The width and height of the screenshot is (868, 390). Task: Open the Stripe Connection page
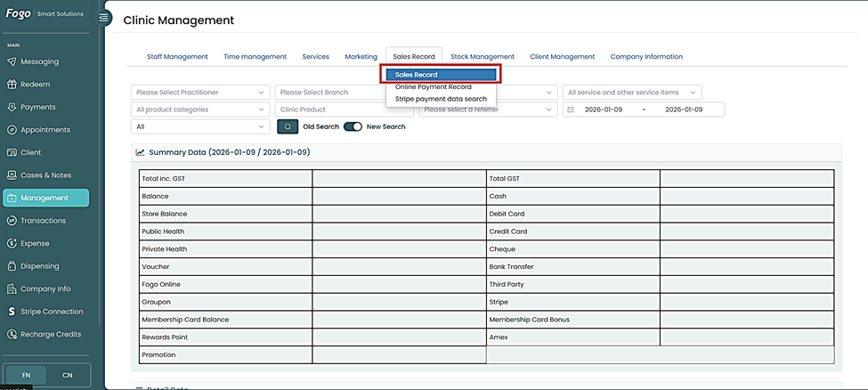(51, 312)
